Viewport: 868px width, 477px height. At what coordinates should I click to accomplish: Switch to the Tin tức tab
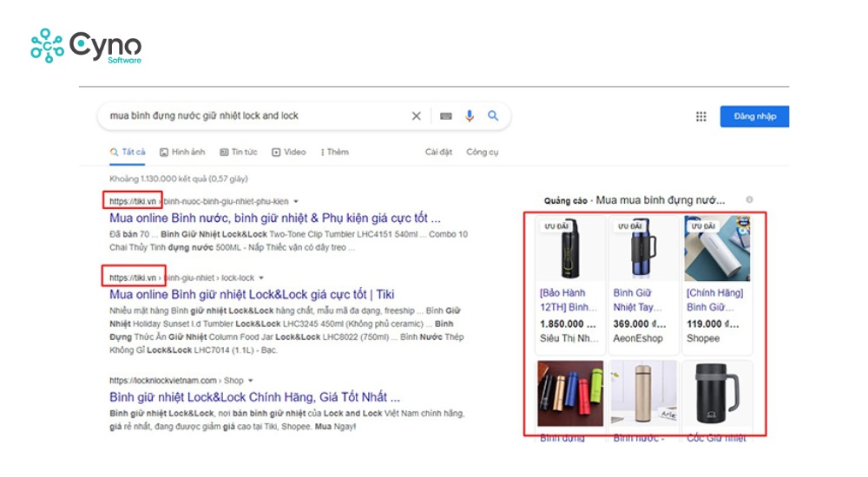239,152
